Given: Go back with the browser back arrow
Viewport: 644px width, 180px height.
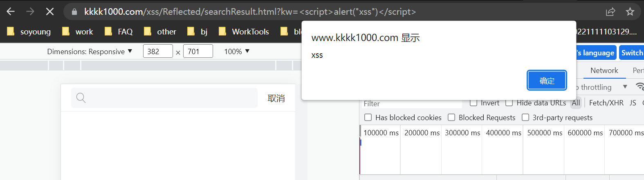Looking at the screenshot, I should (x=11, y=11).
